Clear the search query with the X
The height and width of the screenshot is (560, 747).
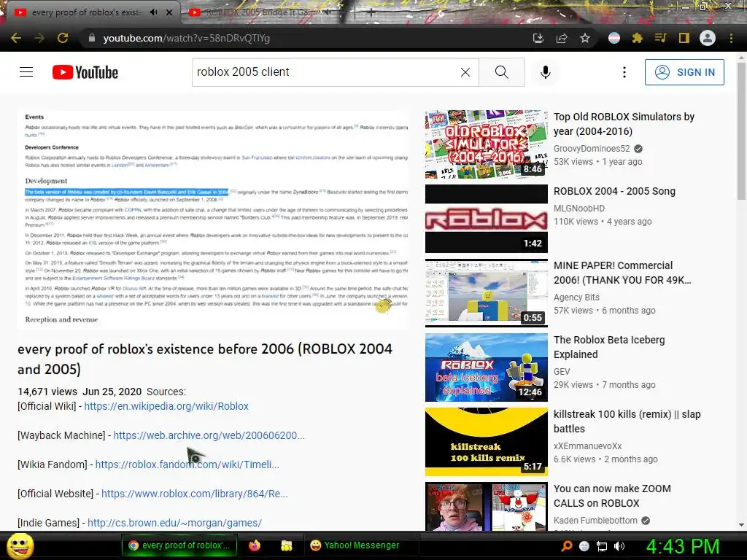465,72
